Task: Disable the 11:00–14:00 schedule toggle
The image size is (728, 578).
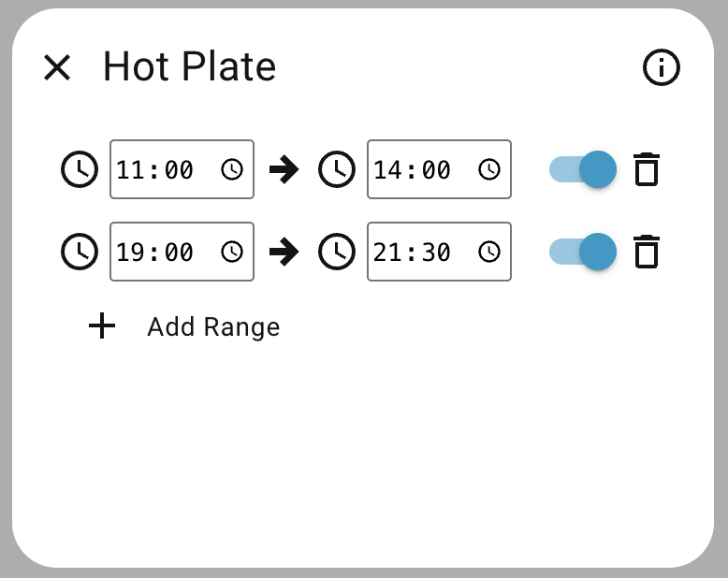Action: coord(583,169)
